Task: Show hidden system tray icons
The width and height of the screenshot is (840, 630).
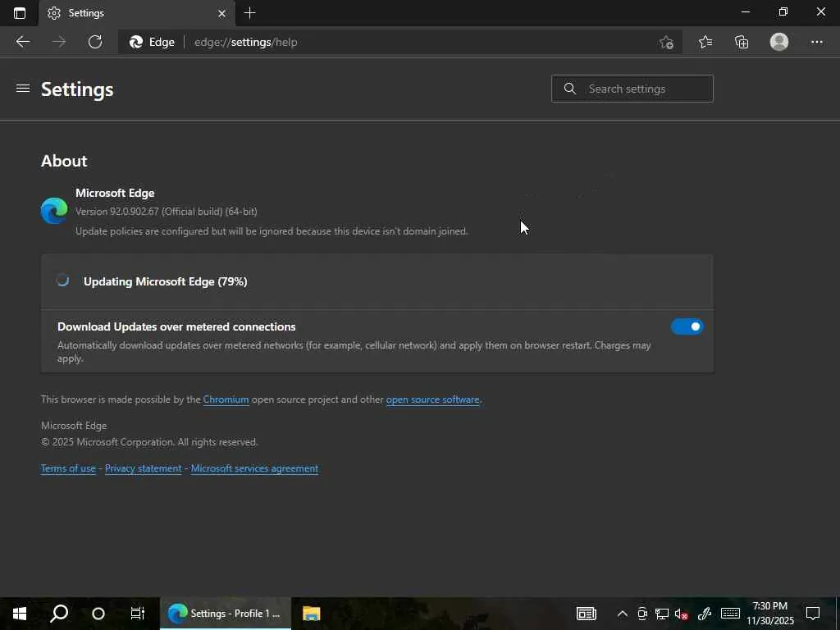Action: pos(622,614)
